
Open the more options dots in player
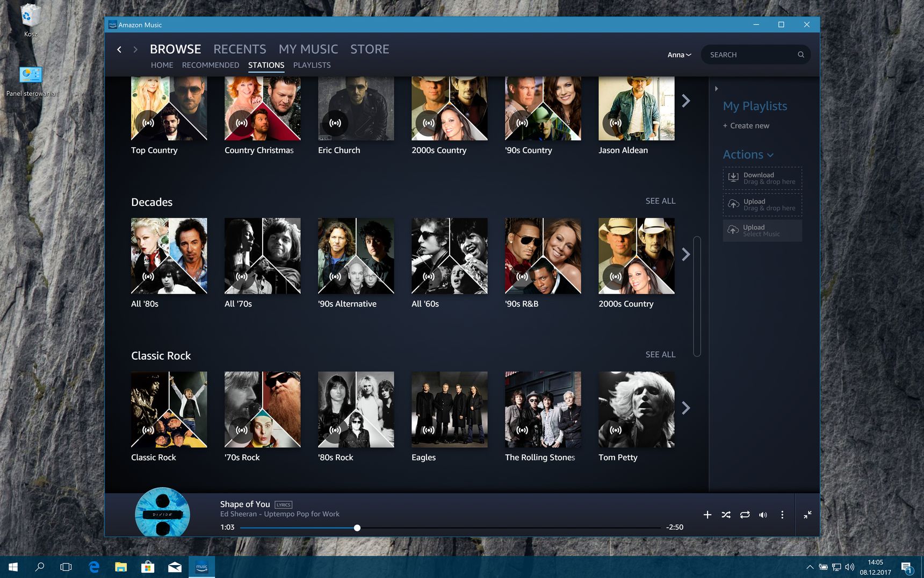[782, 515]
